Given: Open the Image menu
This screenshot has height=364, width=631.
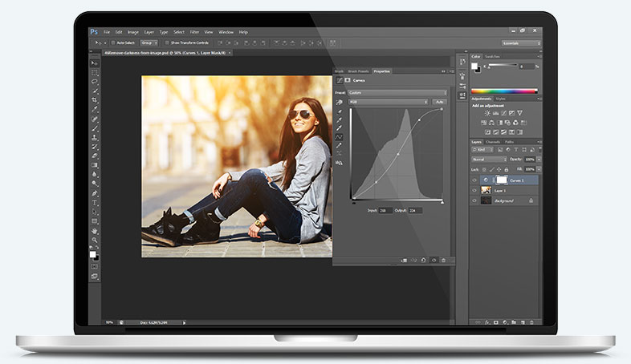Looking at the screenshot, I should pyautogui.click(x=133, y=32).
